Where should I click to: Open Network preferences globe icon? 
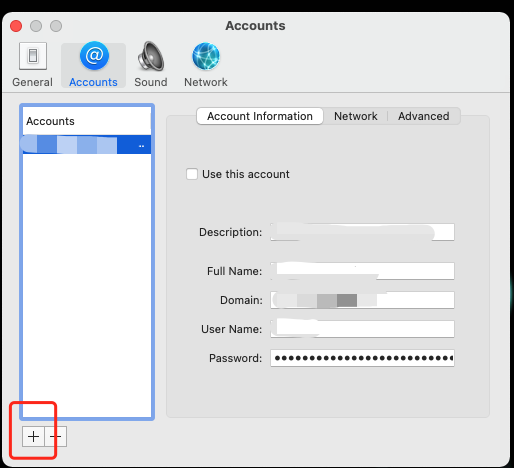(206, 56)
